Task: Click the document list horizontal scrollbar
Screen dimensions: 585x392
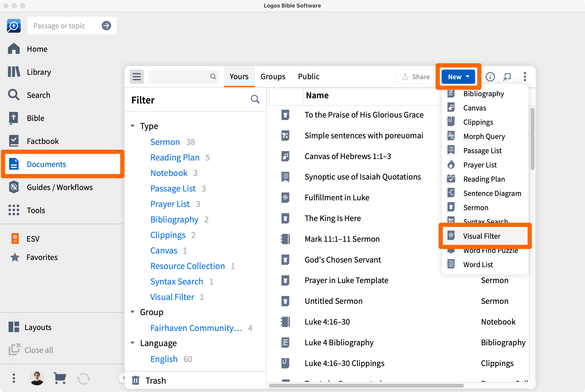Action: pyautogui.click(x=366, y=385)
